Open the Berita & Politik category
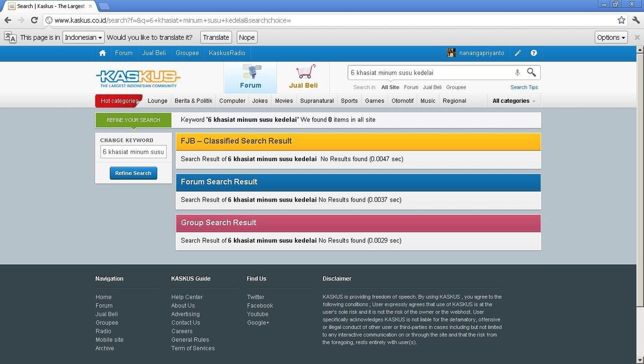644x364 pixels. pos(194,101)
